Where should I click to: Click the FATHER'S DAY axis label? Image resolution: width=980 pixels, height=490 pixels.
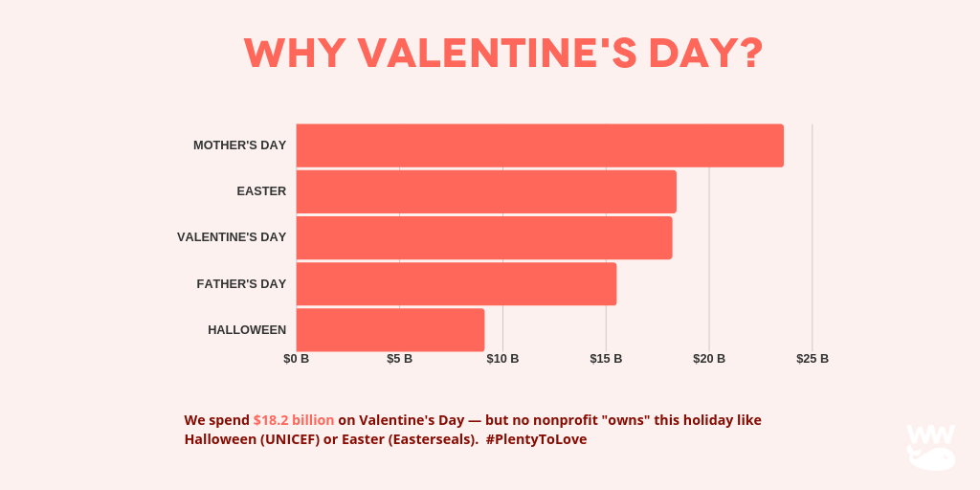(x=241, y=283)
